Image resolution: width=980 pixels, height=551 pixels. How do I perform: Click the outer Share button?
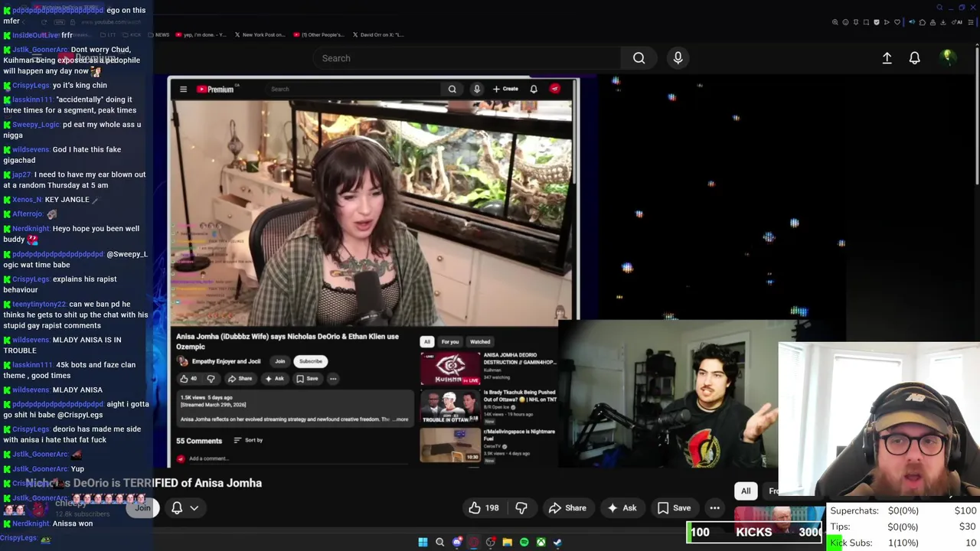pyautogui.click(x=567, y=507)
